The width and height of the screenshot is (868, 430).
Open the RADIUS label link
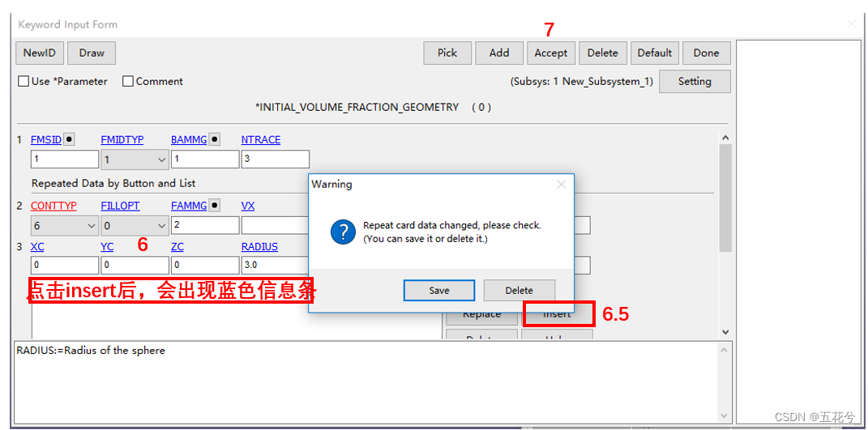pyautogui.click(x=259, y=247)
